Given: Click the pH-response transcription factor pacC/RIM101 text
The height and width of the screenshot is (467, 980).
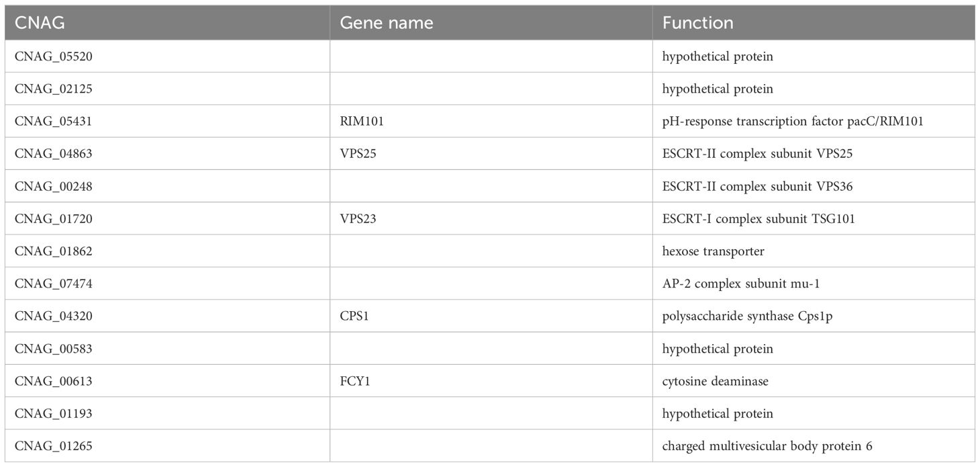Looking at the screenshot, I should (793, 122).
